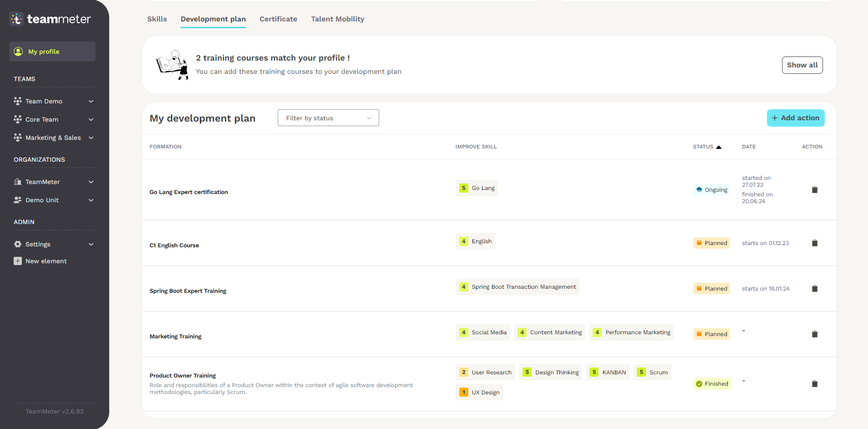Image resolution: width=868 pixels, height=429 pixels.
Task: Click the Go Lang skill tag
Action: point(477,188)
